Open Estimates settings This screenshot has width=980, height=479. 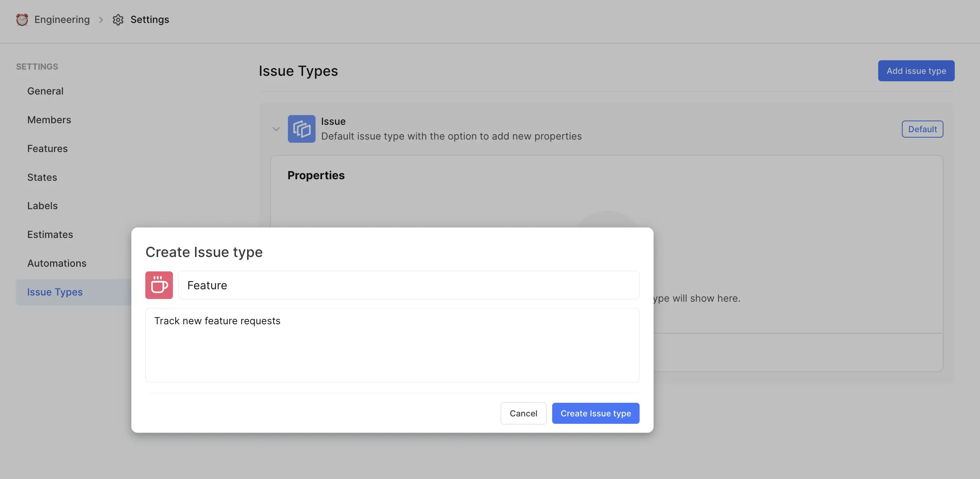pyautogui.click(x=50, y=234)
